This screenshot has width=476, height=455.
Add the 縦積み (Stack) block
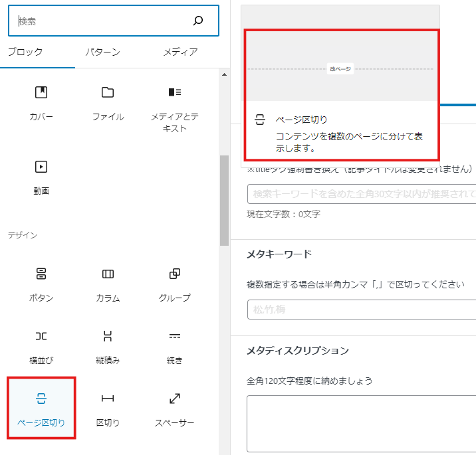coord(108,346)
